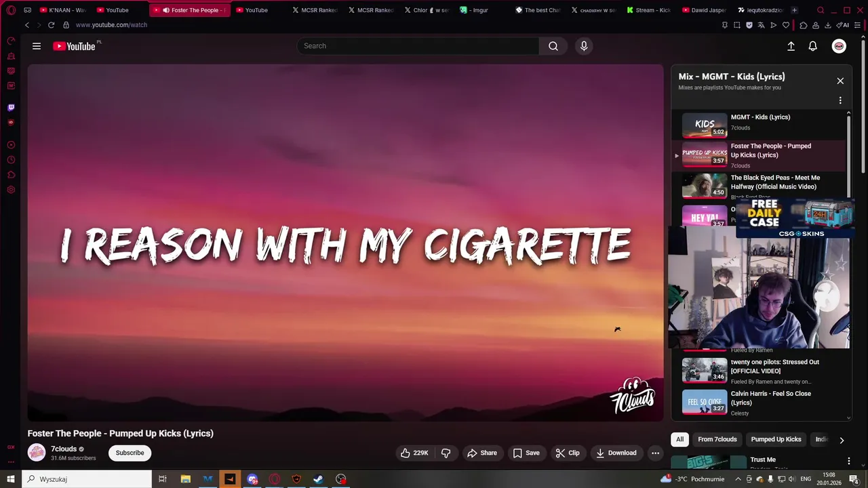Switch to the Dawid Jasper tab
Image resolution: width=868 pixels, height=488 pixels.
pos(705,10)
